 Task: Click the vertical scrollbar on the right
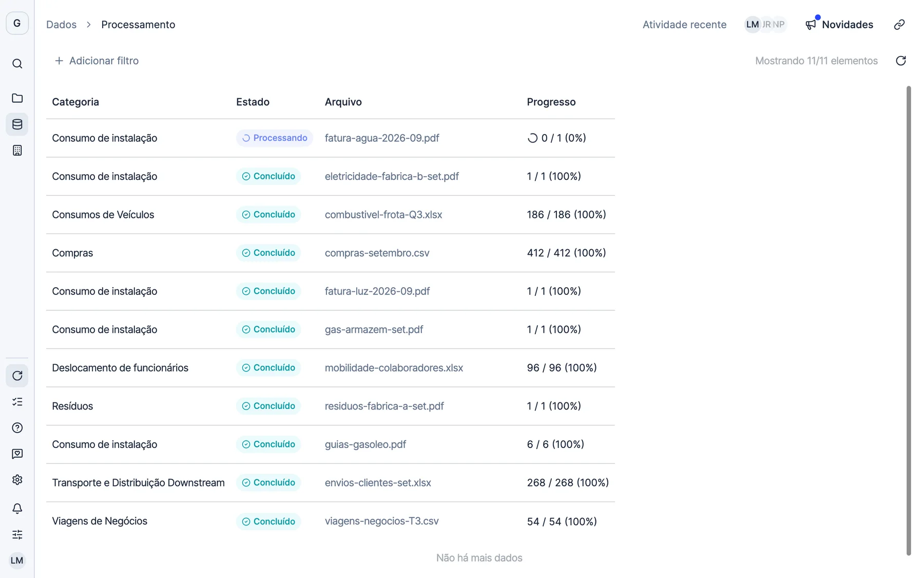pos(909,321)
